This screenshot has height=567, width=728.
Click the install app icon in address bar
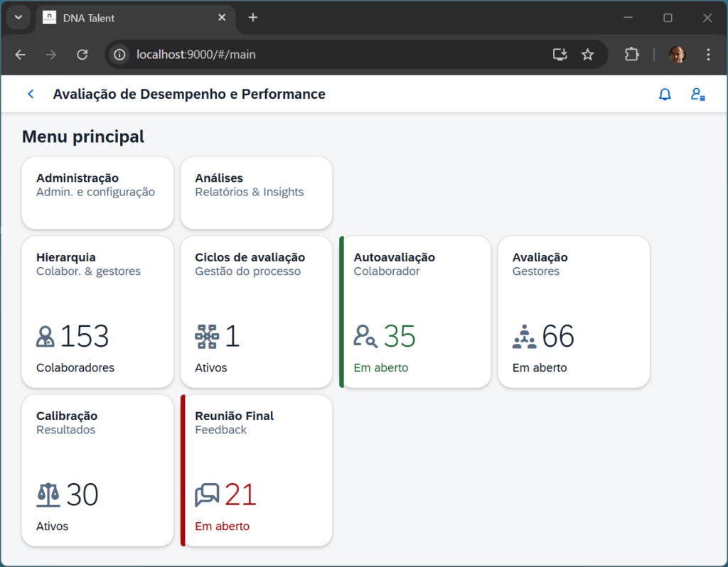560,55
